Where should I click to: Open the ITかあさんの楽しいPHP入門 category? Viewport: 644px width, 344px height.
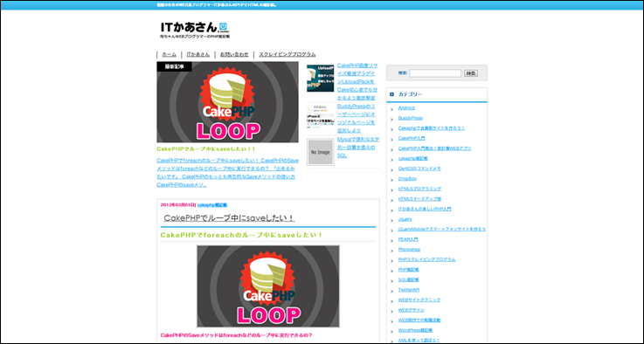(x=425, y=209)
